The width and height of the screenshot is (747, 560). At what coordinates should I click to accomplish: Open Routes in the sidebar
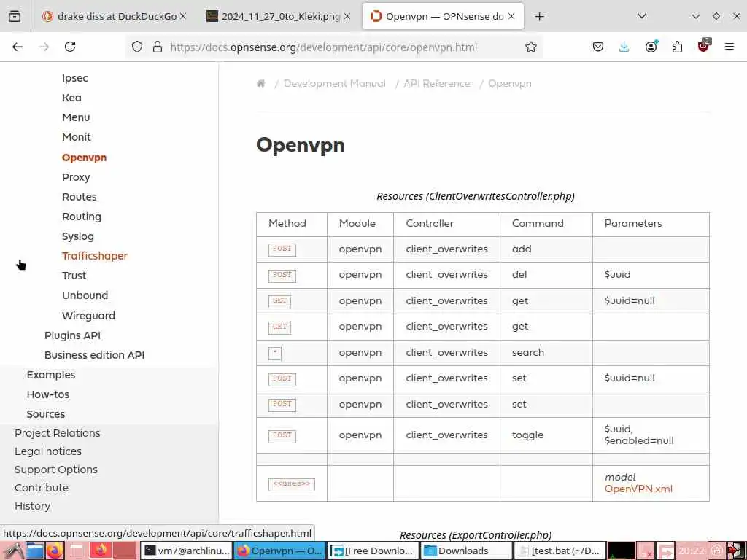(x=79, y=197)
